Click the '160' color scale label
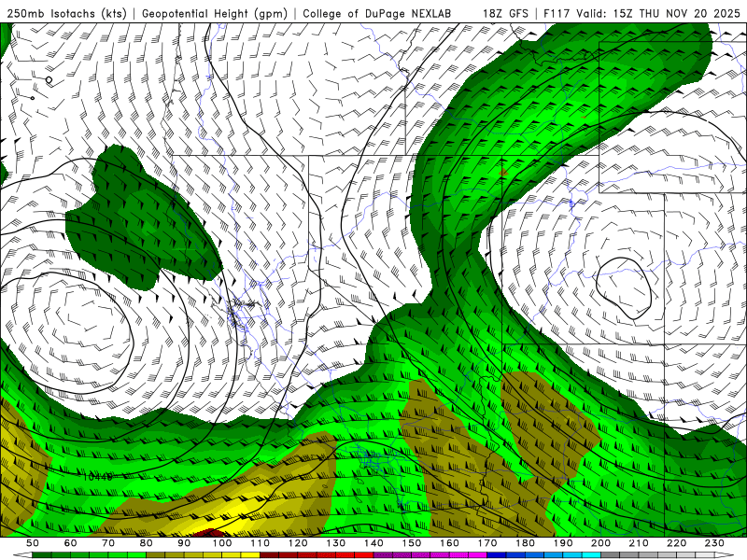The height and width of the screenshot is (560, 747). coord(449,543)
